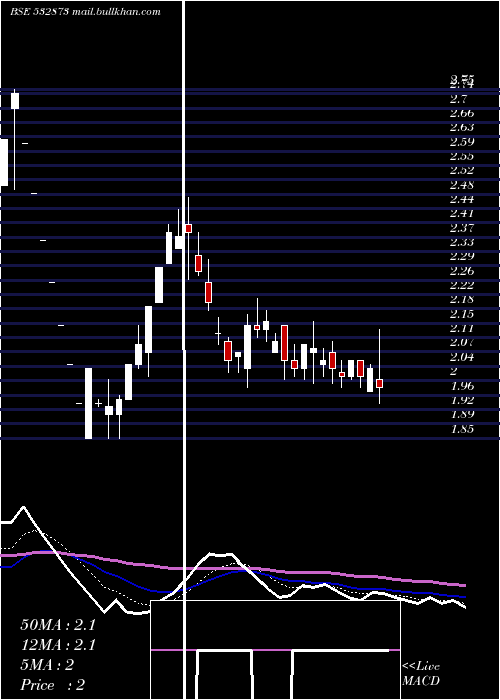
Task: Click the 2.37 axis label
Action: 462,228
